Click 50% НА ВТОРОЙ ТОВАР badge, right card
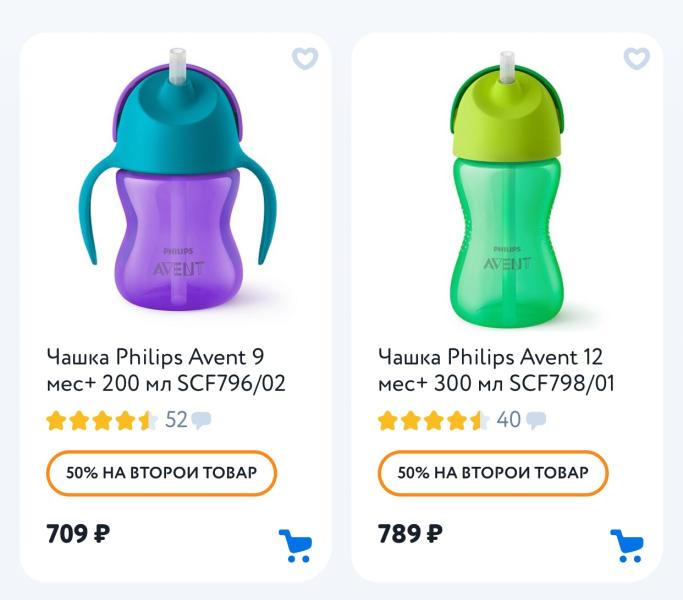 tap(493, 473)
